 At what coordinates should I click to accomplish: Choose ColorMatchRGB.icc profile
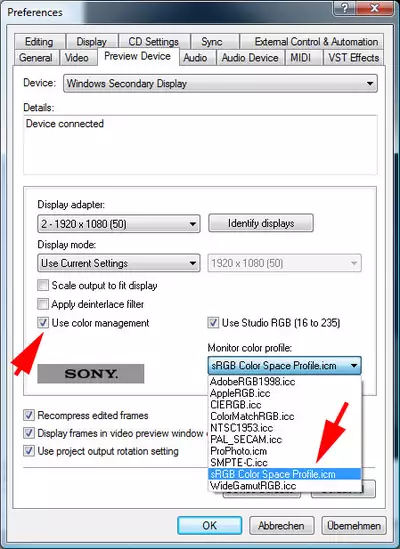(x=284, y=416)
